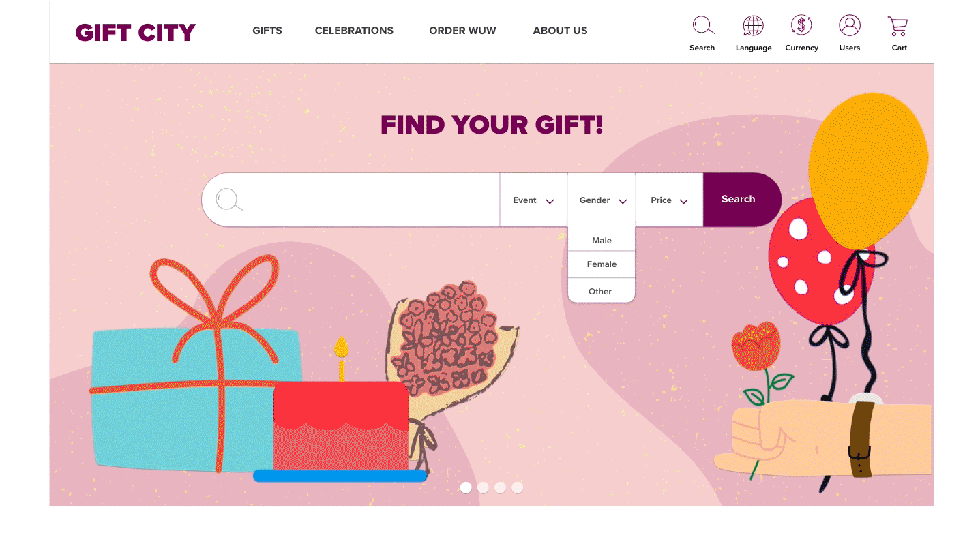Viewport: 980px width, 533px height.
Task: Choose Other from Gender list
Action: [x=602, y=291]
